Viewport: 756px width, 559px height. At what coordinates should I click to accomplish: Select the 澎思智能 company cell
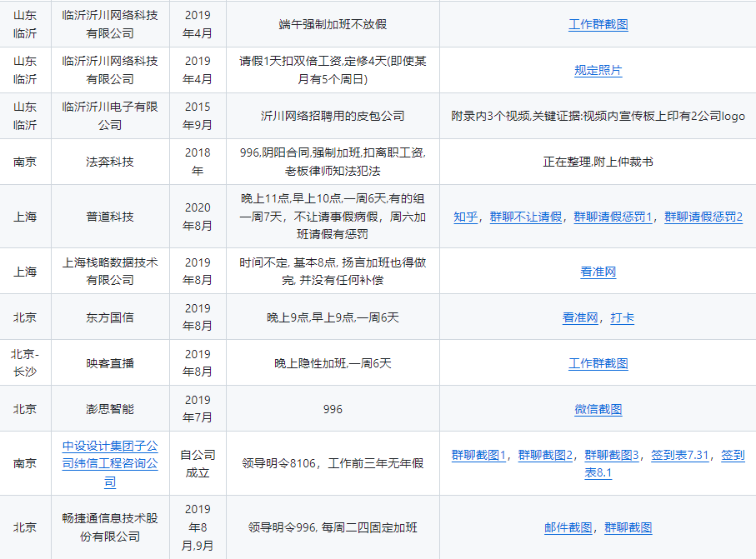tap(110, 409)
